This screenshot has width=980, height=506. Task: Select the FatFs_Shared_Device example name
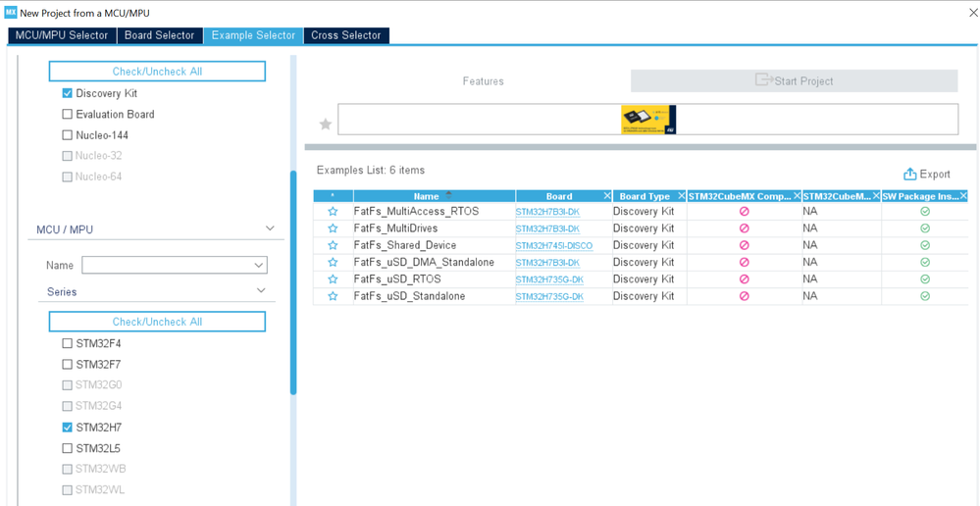point(405,245)
